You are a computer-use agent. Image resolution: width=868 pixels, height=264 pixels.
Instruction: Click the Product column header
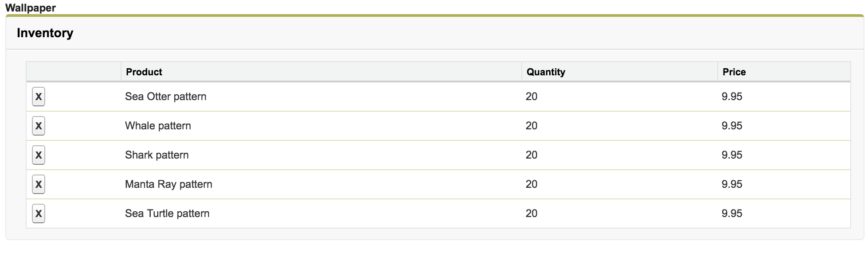tap(144, 72)
